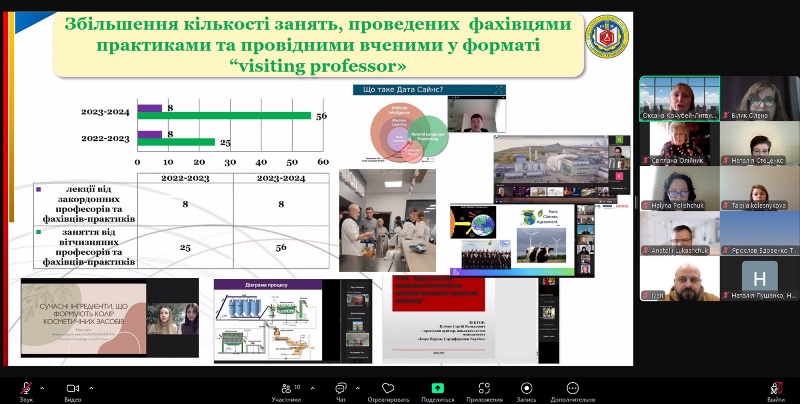Click muted mic icon on Anatolii Lukashchuk tile
Image resolution: width=800 pixels, height=404 pixels.
tap(646, 250)
